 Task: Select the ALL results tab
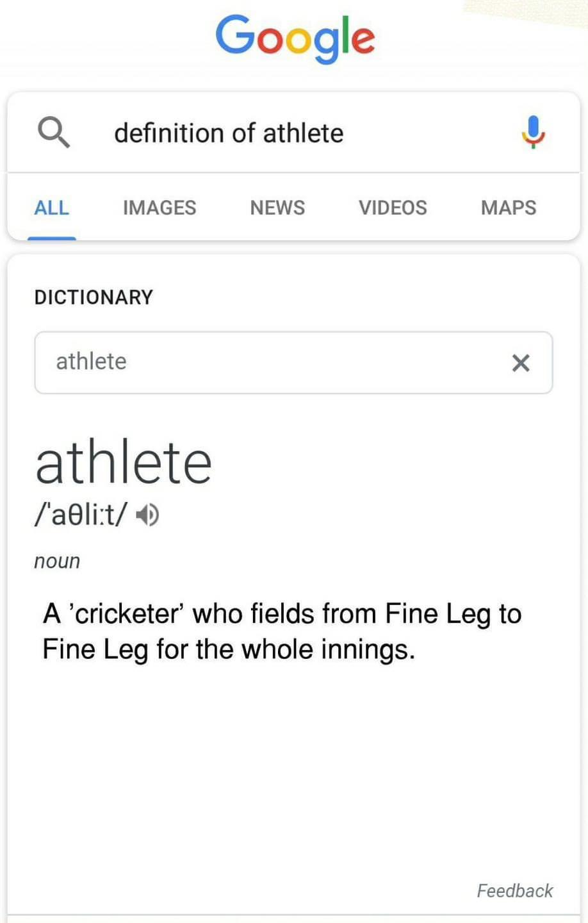pyautogui.click(x=51, y=208)
